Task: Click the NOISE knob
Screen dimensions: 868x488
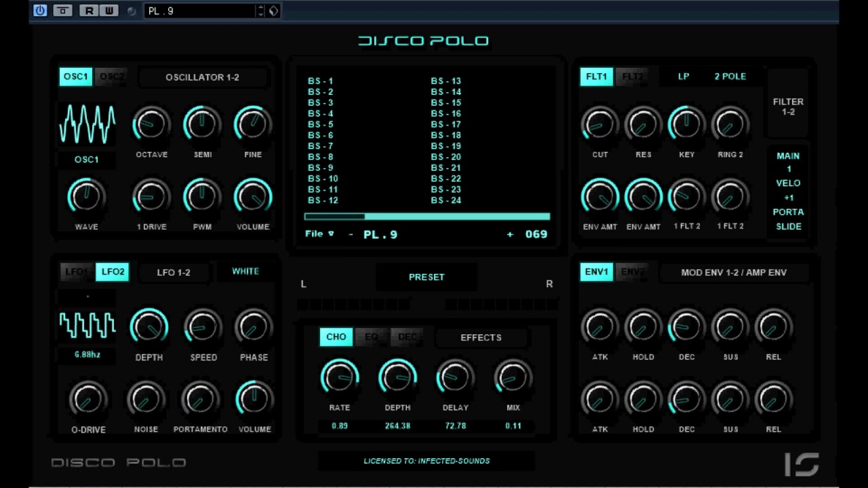Action: (146, 399)
